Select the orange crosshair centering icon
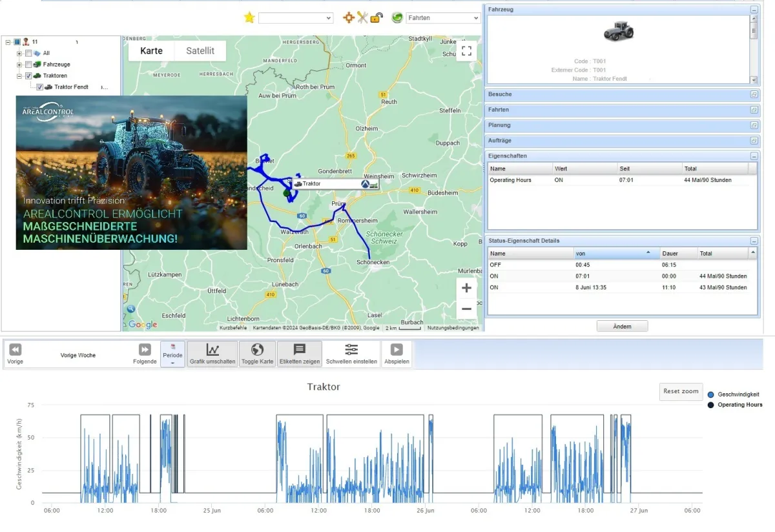 pos(349,17)
